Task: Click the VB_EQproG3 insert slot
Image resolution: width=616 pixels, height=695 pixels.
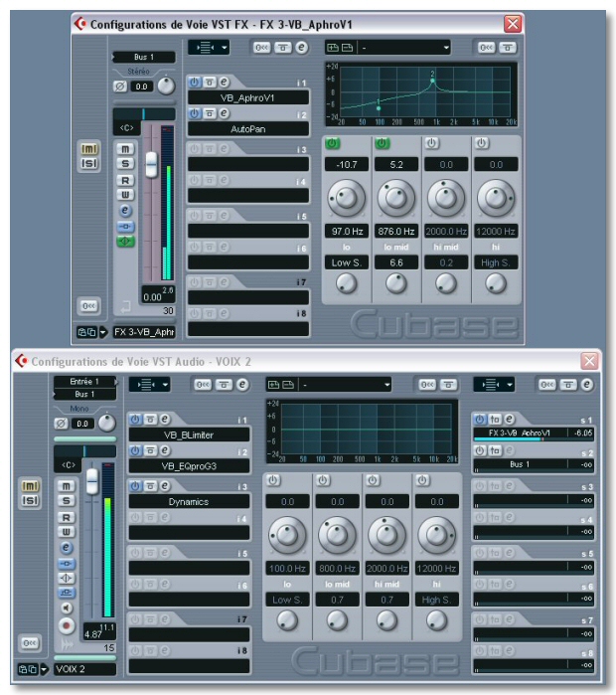Action: click(x=189, y=466)
